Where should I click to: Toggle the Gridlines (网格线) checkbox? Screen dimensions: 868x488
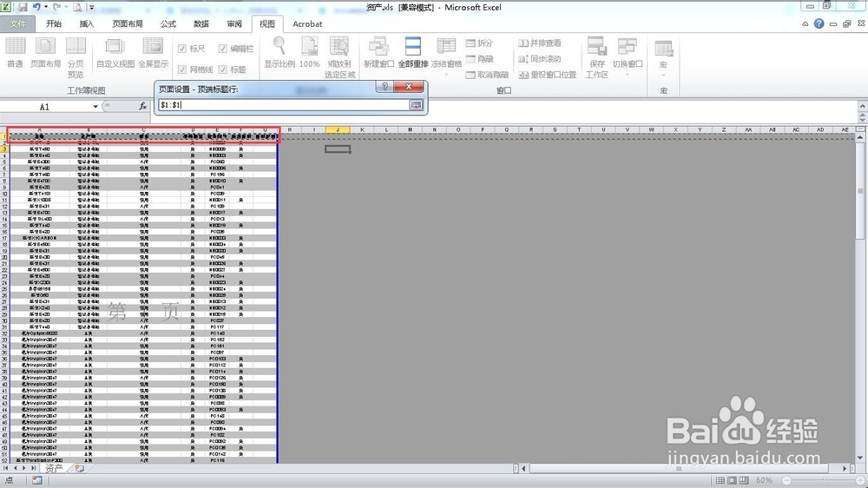click(195, 69)
